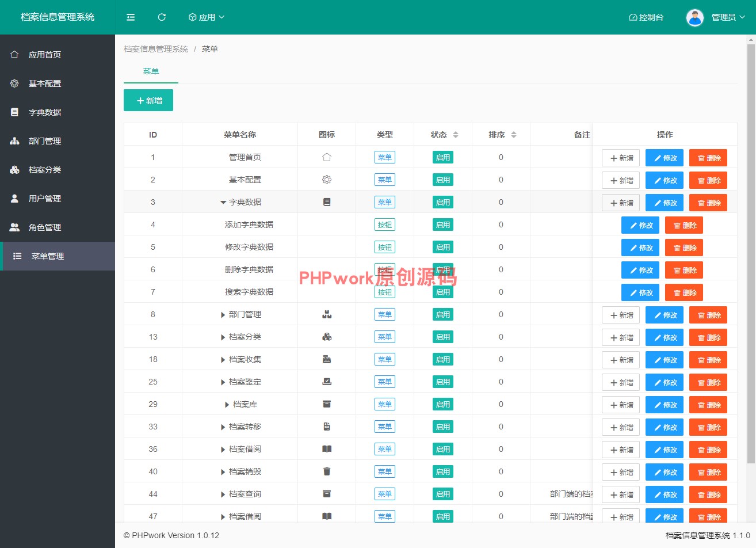Viewport: 756px width, 548px height.
Task: Click 按钮 type tag in 添加字典数据 row
Action: click(385, 224)
